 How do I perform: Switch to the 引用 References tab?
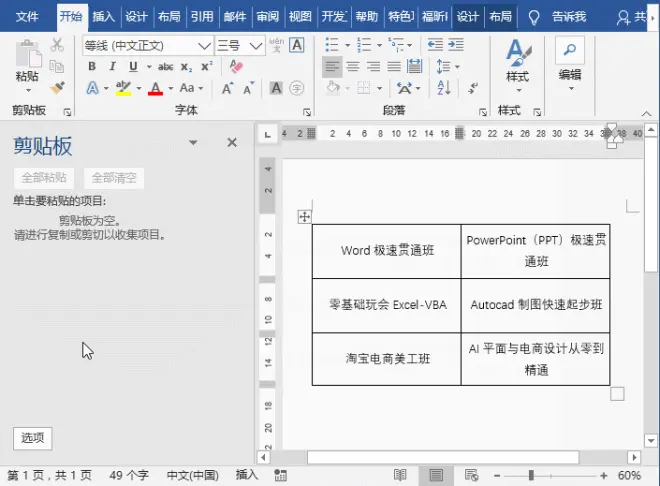[x=202, y=17]
